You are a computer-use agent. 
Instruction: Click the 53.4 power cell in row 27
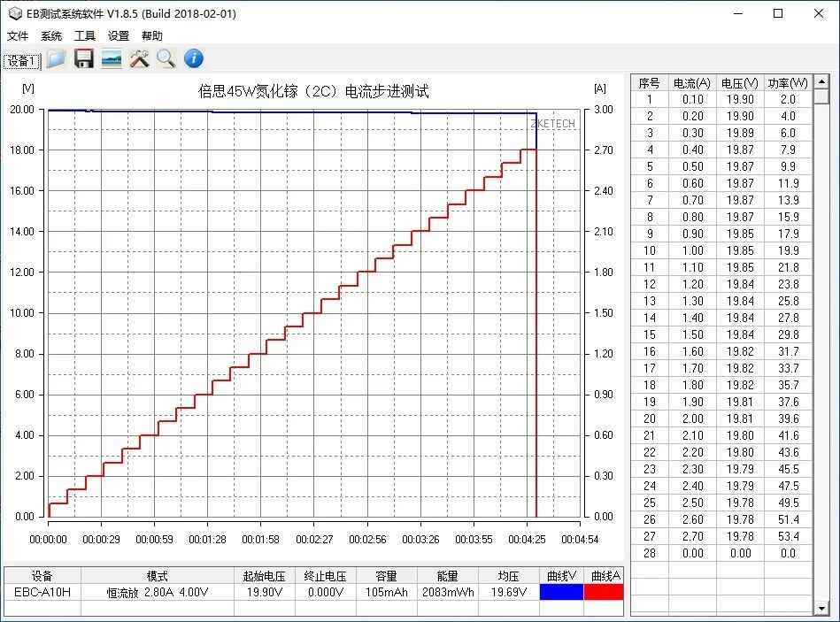(788, 536)
